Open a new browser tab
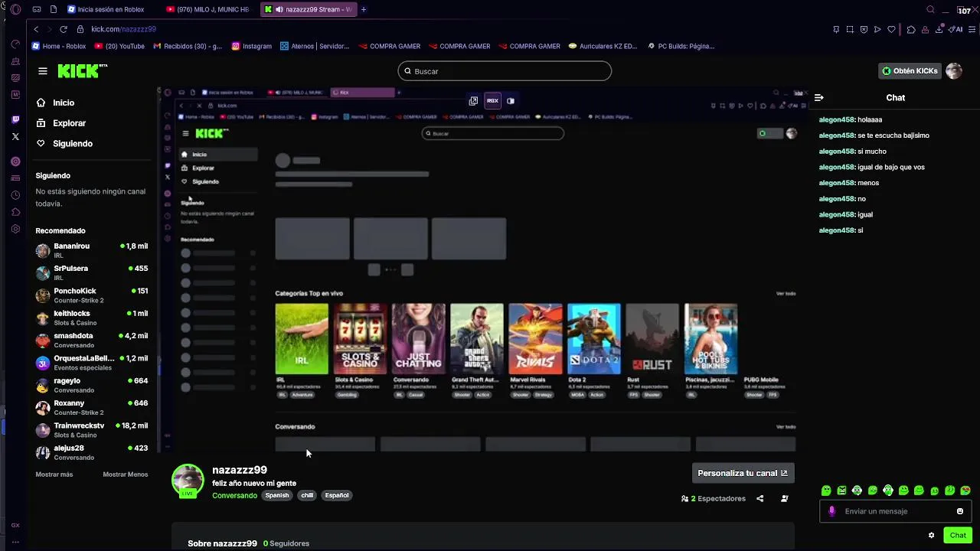This screenshot has height=551, width=980. pyautogui.click(x=364, y=9)
